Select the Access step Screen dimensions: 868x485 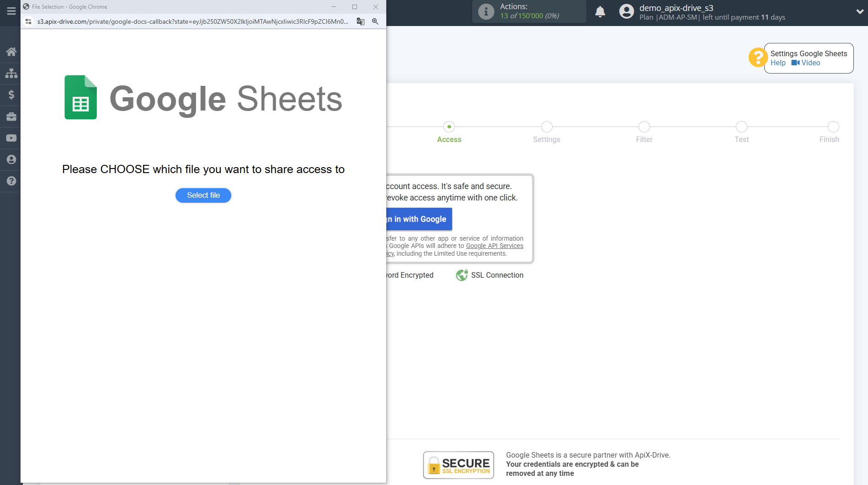449,132
